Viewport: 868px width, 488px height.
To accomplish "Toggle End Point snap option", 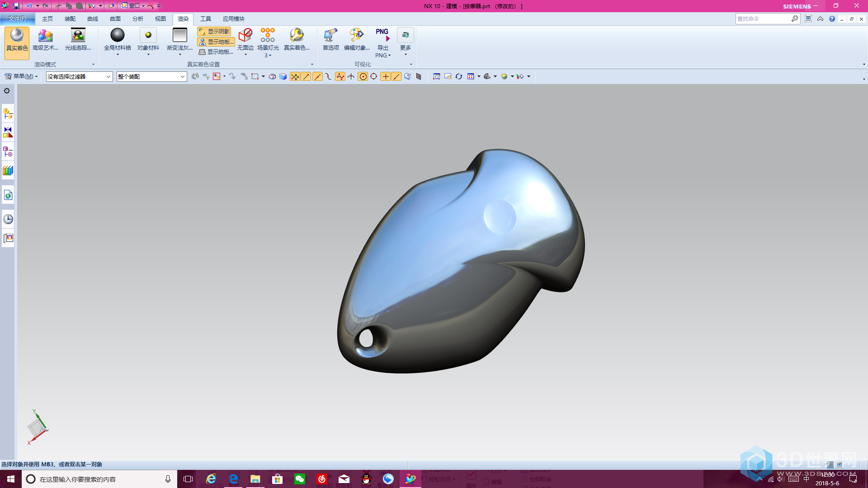I will click(x=306, y=76).
